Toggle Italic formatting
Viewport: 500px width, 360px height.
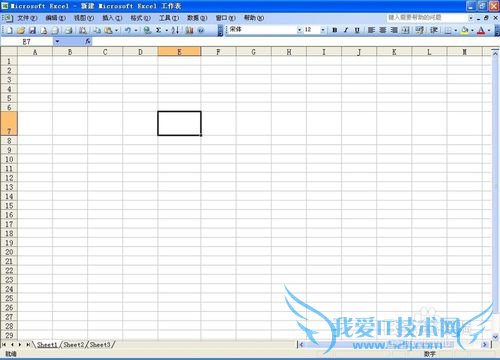(346, 30)
